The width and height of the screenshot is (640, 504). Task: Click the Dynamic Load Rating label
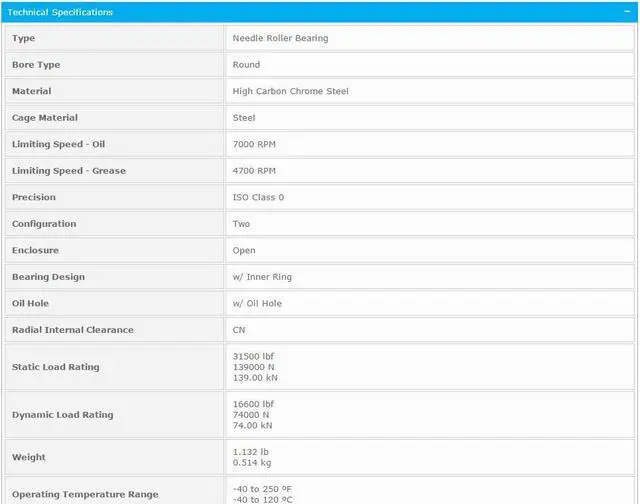[x=62, y=415]
